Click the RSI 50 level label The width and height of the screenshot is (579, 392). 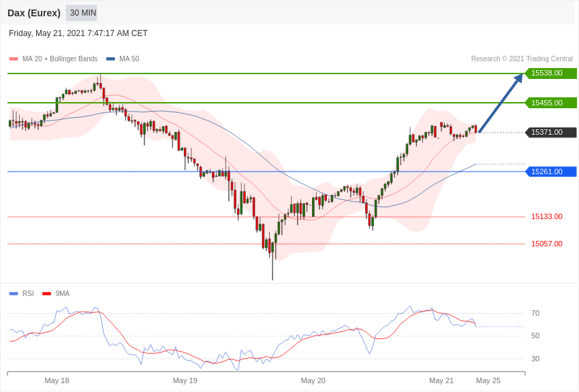pos(535,336)
